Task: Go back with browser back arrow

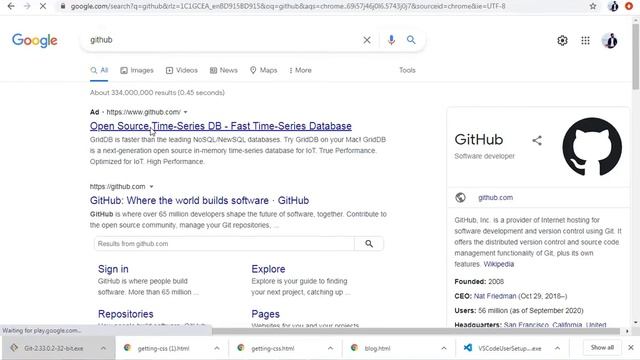Action: tap(11, 6)
